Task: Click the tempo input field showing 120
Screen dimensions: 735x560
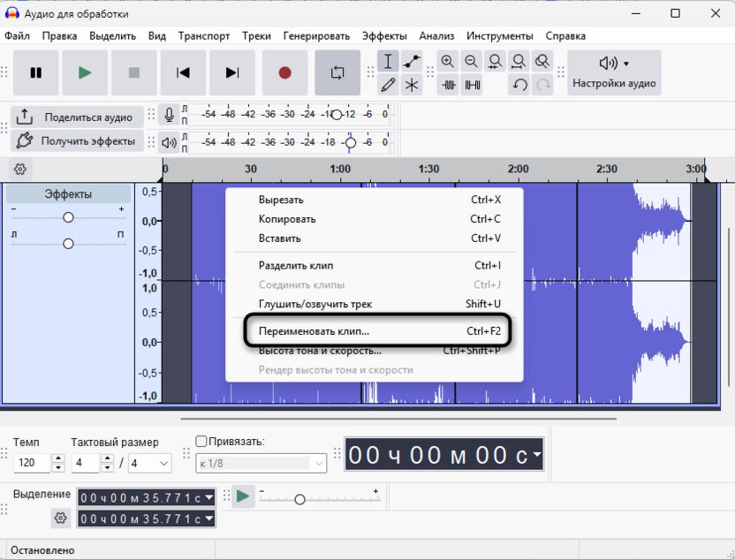Action: coord(31,462)
